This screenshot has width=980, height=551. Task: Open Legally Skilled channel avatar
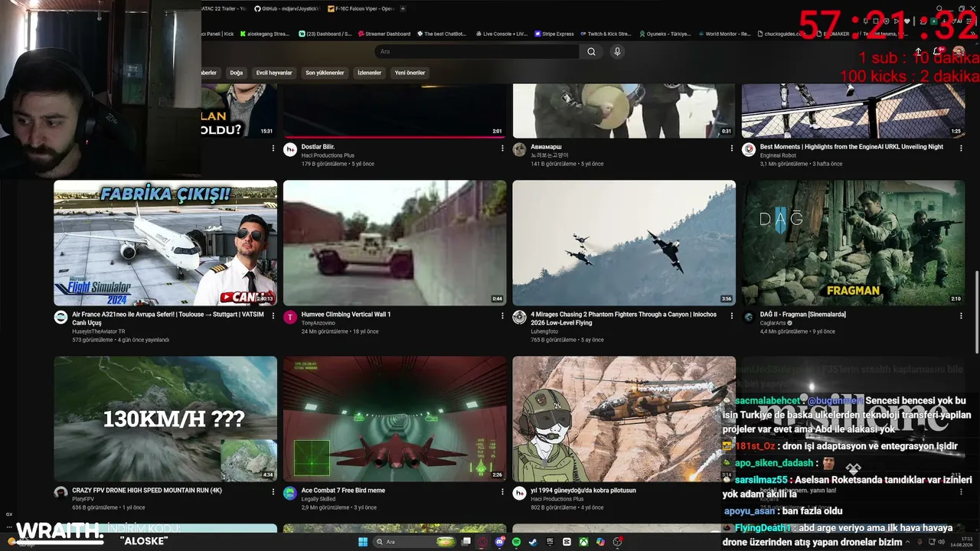290,493
